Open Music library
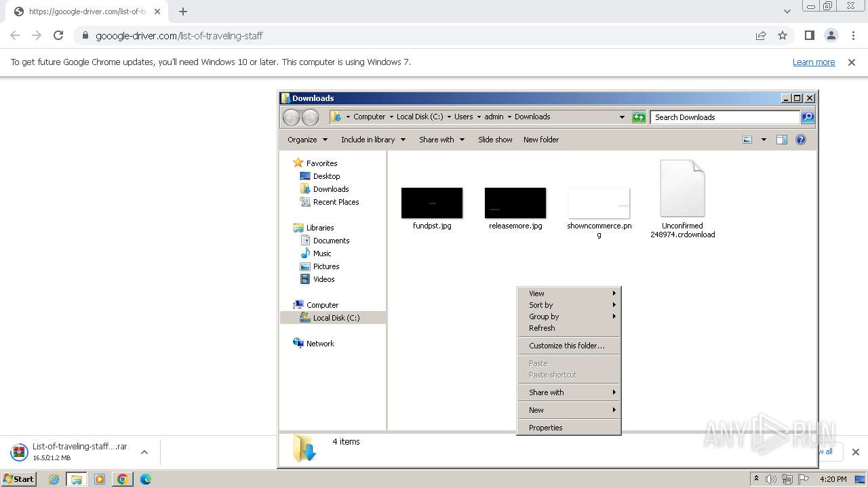Screen dimensions: 868x488 click(x=321, y=253)
